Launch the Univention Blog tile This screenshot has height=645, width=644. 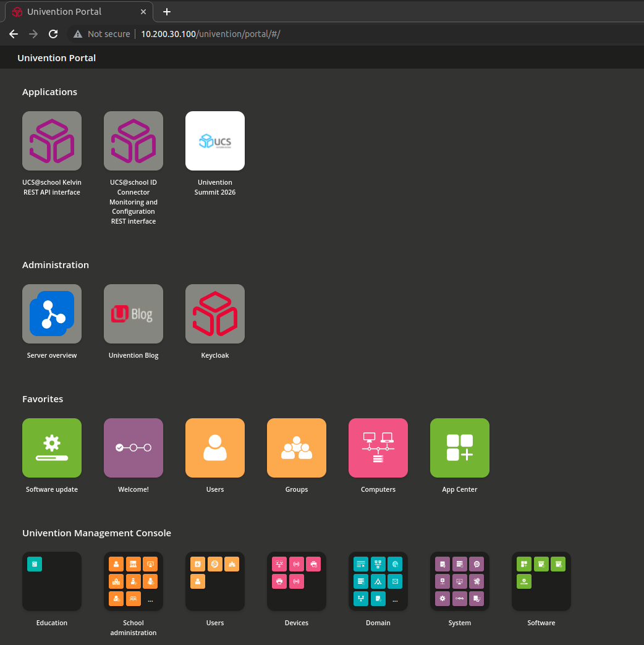coord(133,314)
